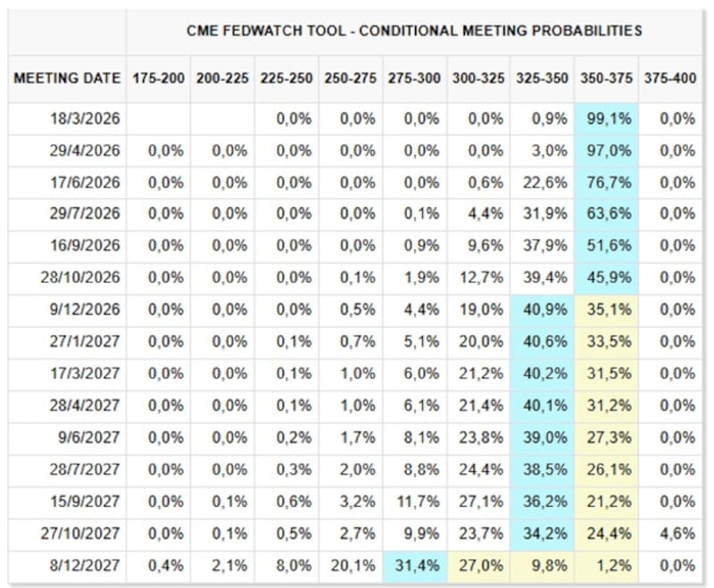Select the 175-200 column header
714x588 pixels.
159,79
